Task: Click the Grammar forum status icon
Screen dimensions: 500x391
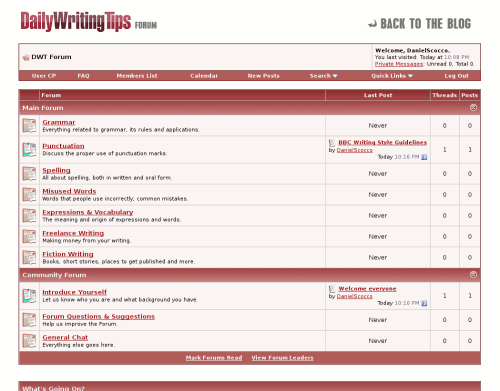Action: 29,126
